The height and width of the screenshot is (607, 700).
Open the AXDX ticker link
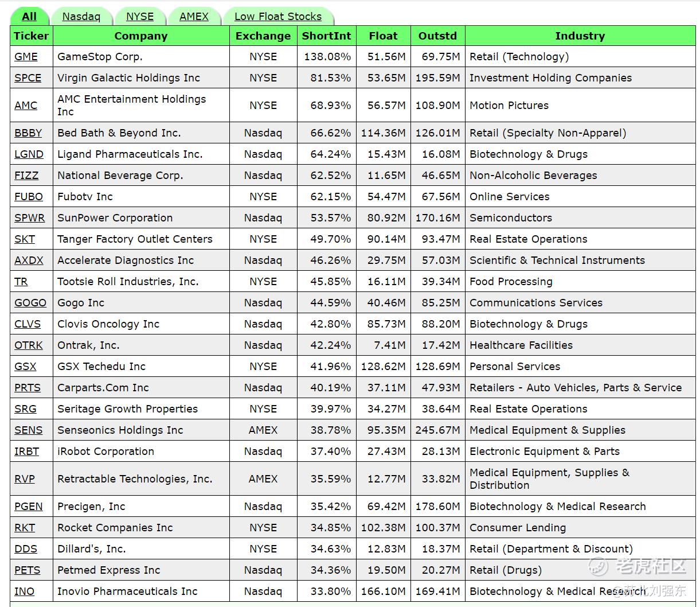pos(29,260)
